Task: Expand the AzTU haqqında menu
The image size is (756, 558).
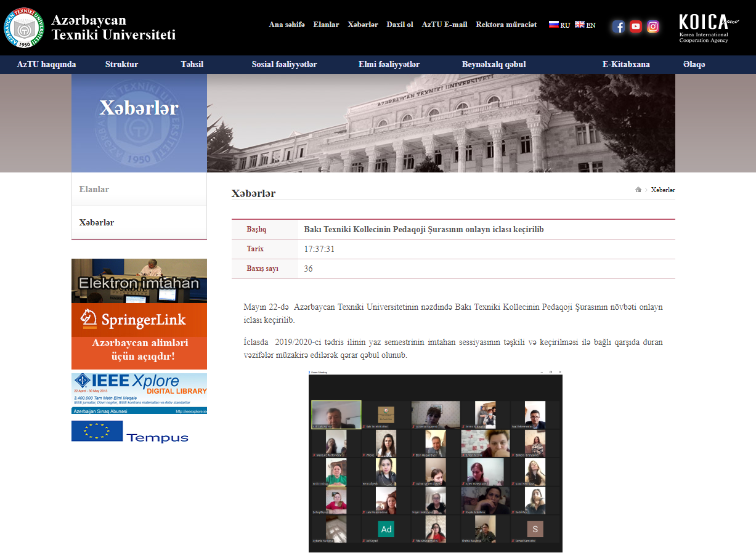Action: pos(46,65)
